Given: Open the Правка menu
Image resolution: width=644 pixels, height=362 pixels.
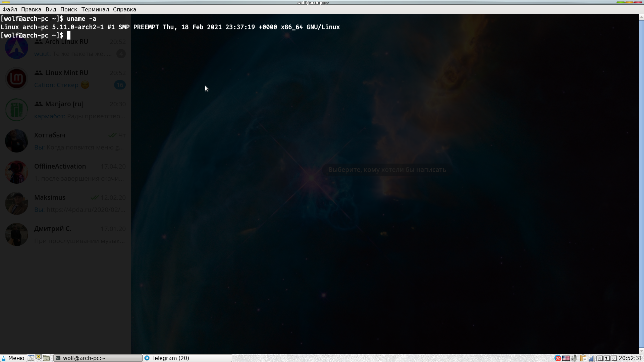Looking at the screenshot, I should [x=31, y=9].
